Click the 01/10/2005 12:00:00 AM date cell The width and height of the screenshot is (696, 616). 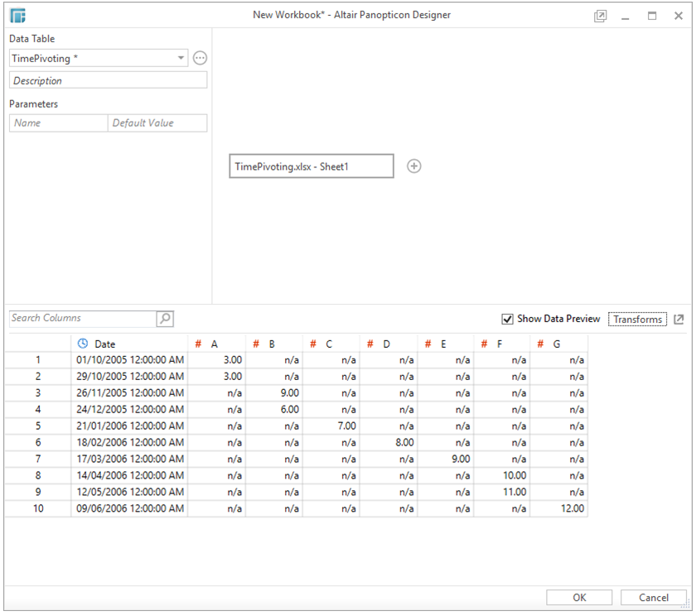coord(129,360)
